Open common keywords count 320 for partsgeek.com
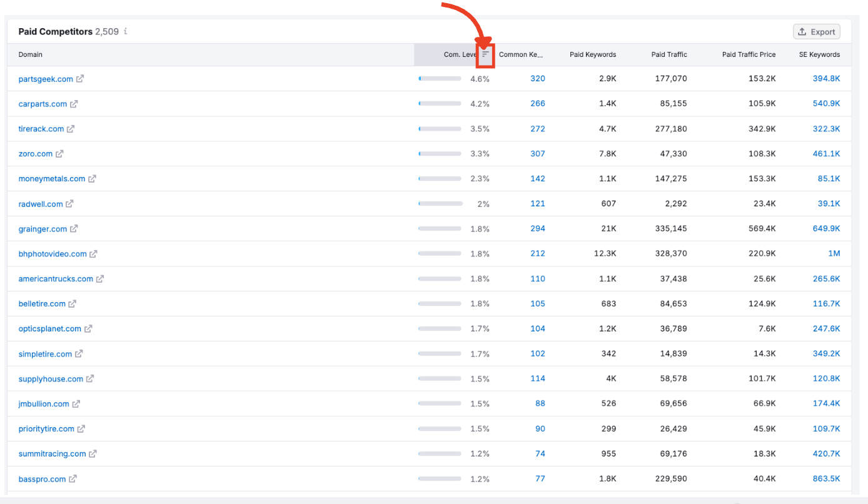Screen dimensions: 868x504 point(537,79)
